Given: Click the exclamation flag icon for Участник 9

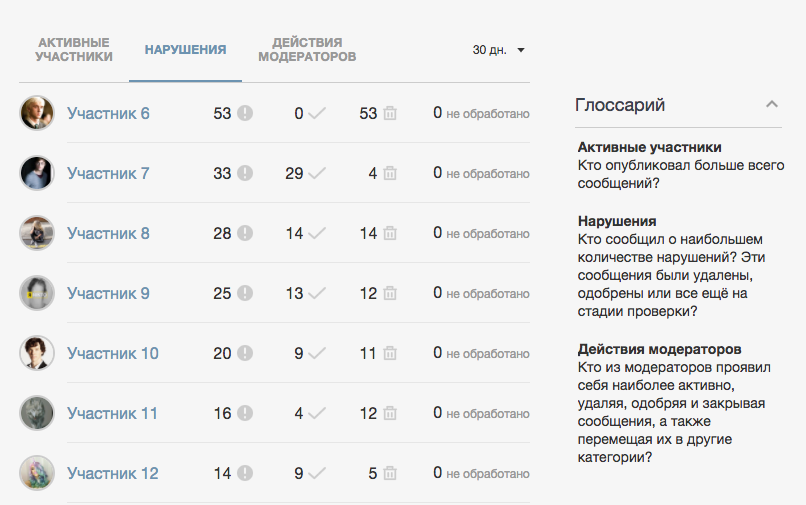Looking at the screenshot, I should coord(245,294).
